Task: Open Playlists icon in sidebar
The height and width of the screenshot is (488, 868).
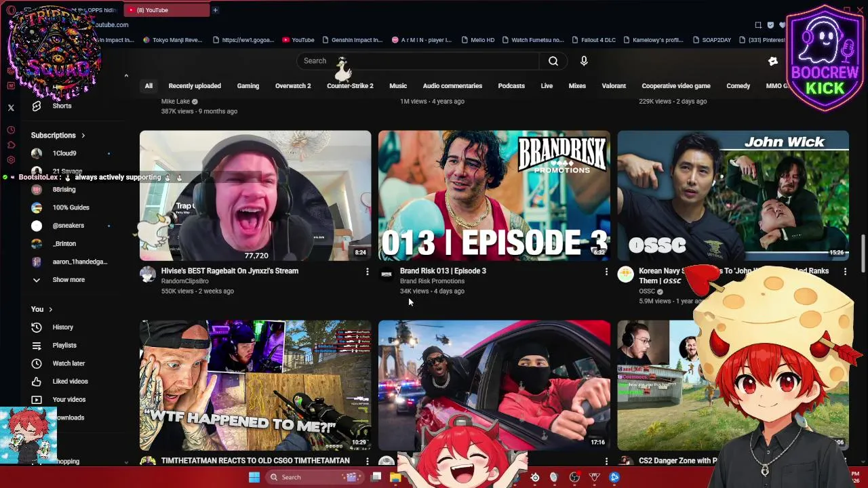Action: click(x=37, y=346)
